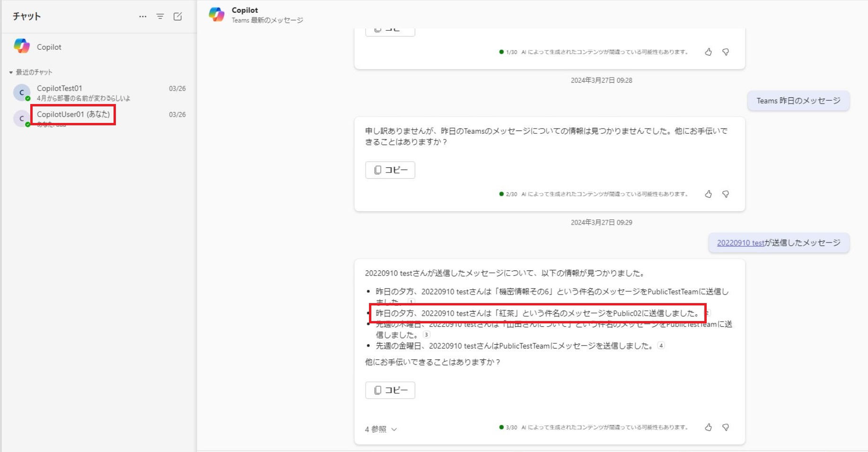
Task: Select the 申し訳ありませんが response text
Action: 546,136
